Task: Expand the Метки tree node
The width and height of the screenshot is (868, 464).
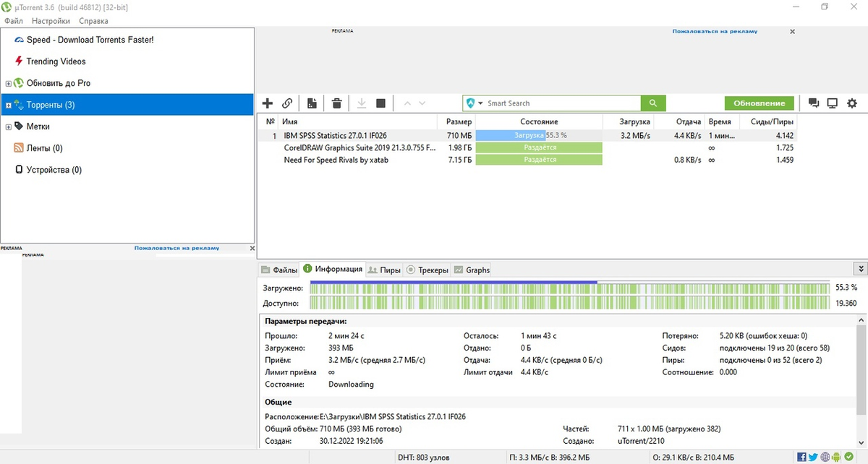Action: click(x=9, y=127)
